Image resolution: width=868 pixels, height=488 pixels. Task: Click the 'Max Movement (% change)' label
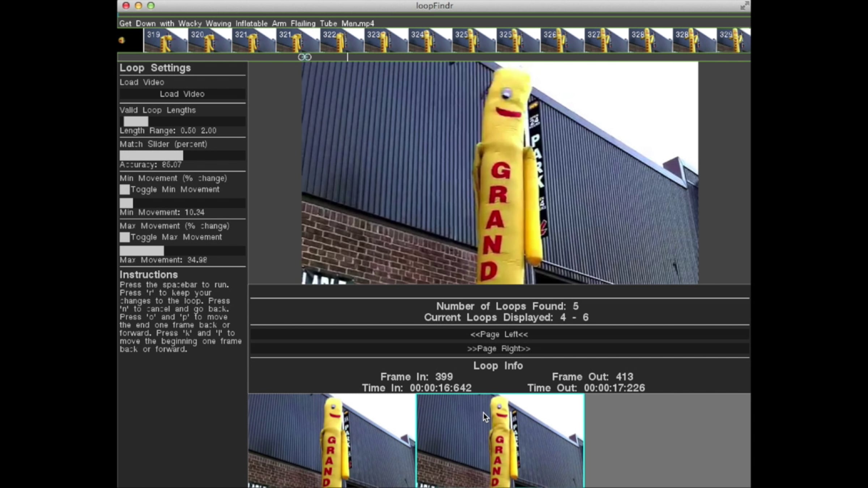click(174, 226)
